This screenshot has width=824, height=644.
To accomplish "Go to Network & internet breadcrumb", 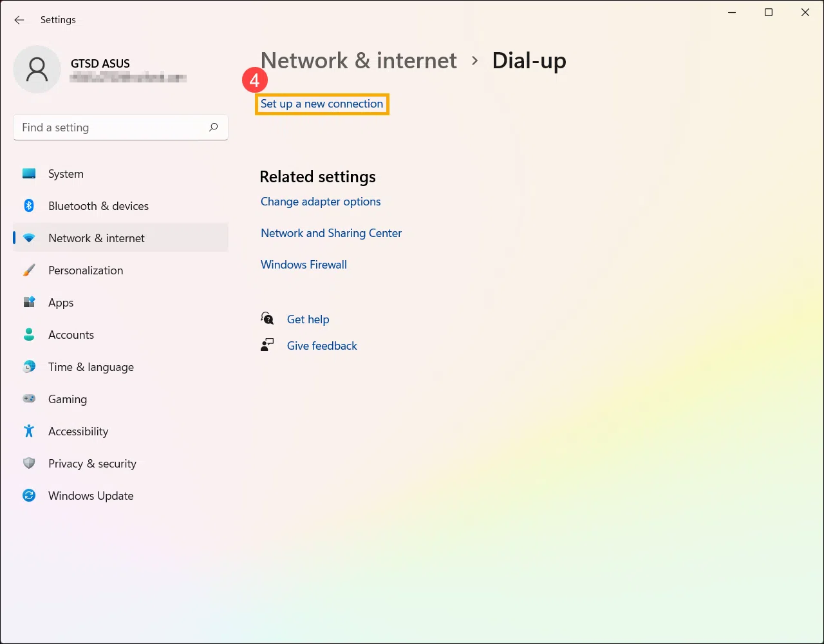I will pos(359,61).
